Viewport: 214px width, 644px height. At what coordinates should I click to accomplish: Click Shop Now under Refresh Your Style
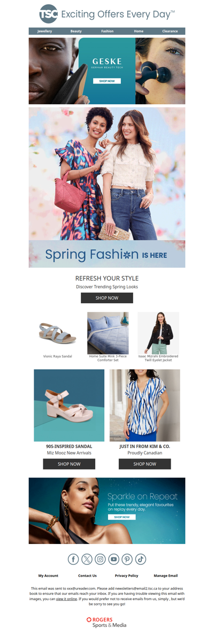tap(107, 298)
